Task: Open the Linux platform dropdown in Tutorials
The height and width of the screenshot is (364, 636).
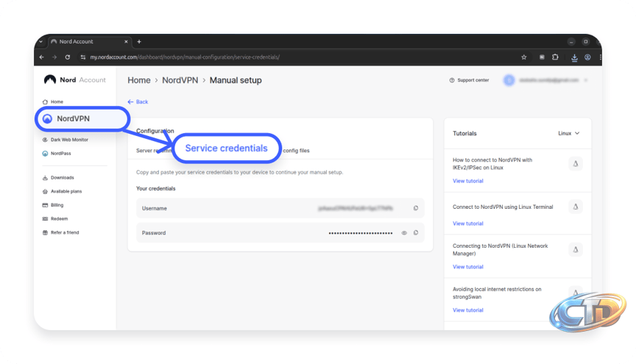Action: 569,133
